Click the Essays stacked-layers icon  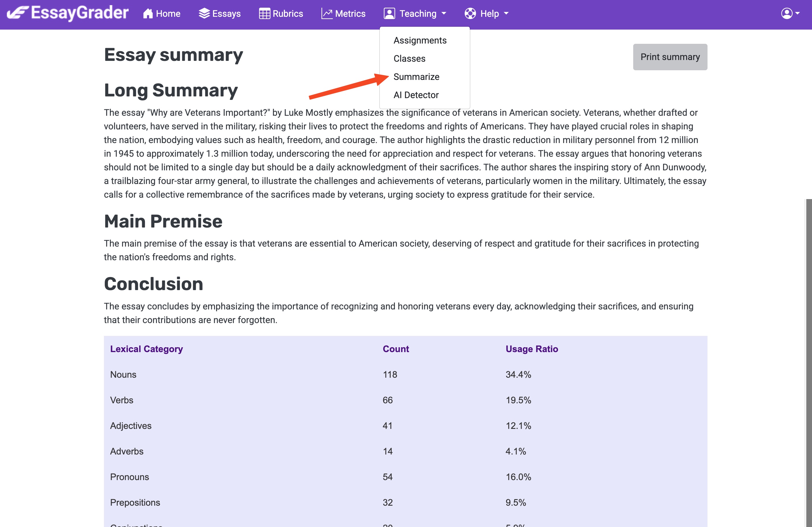pyautogui.click(x=204, y=14)
